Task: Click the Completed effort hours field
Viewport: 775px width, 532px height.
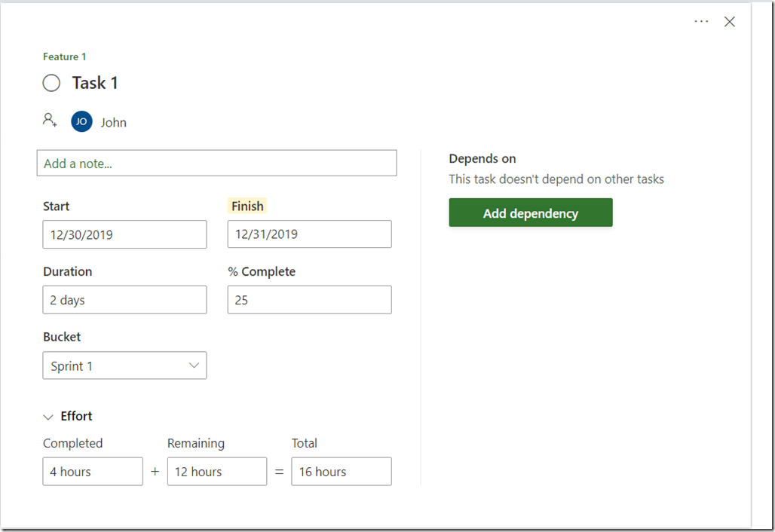Action: tap(92, 472)
